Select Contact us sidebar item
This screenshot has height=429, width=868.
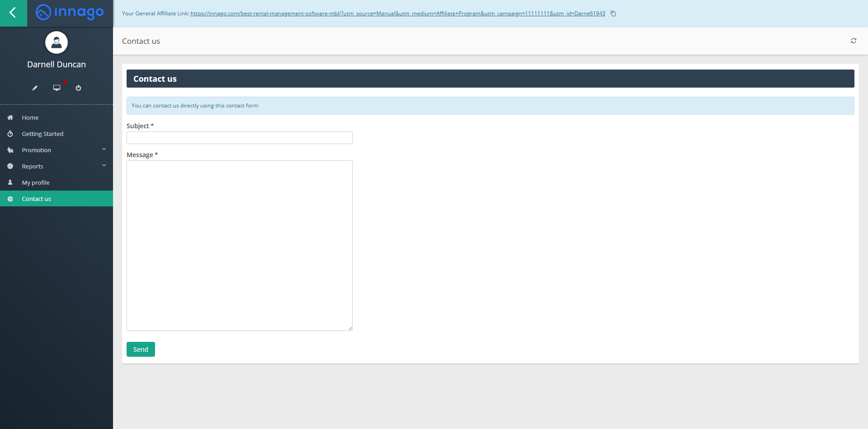coord(36,199)
